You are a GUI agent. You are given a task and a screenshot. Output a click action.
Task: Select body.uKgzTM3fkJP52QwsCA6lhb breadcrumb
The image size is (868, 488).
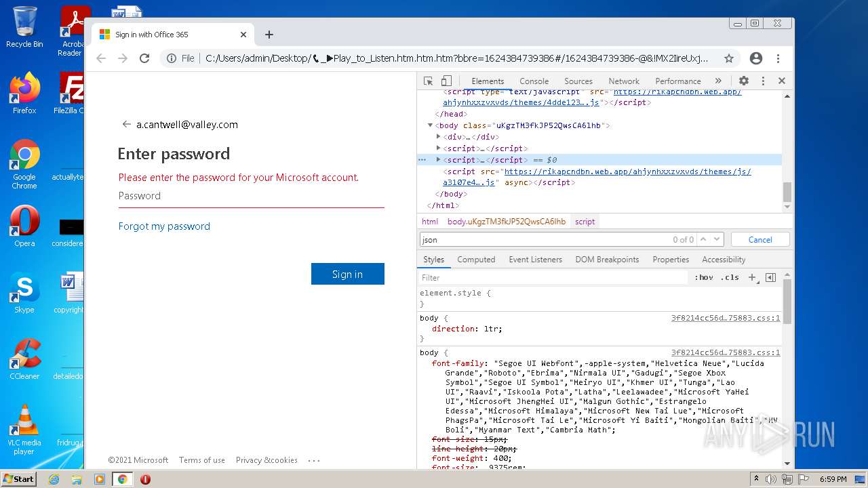pyautogui.click(x=507, y=222)
